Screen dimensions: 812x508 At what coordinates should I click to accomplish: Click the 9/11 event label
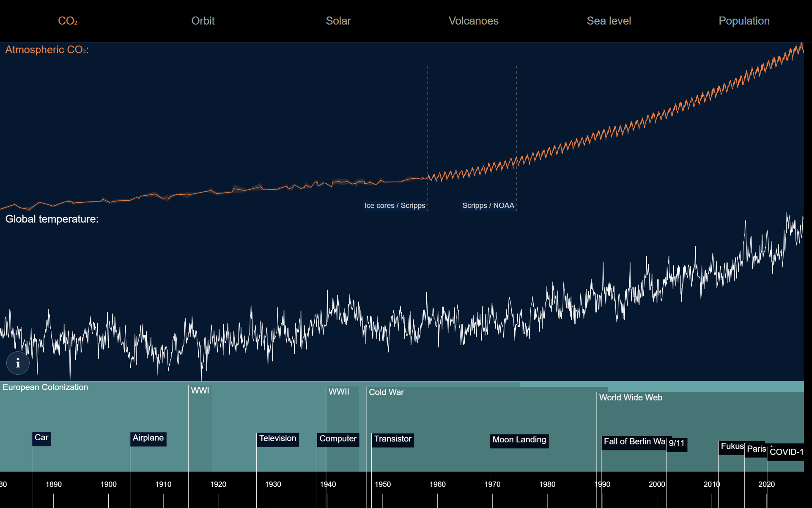[x=677, y=444]
